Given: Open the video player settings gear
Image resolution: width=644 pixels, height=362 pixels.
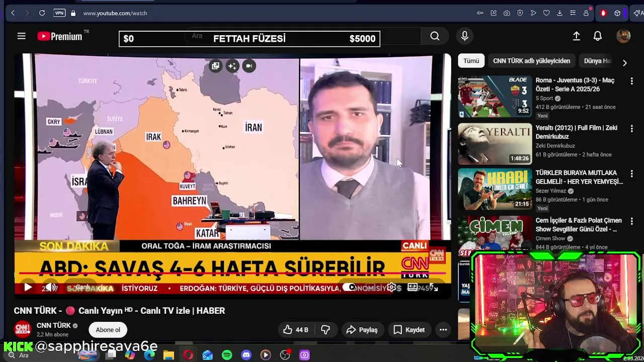Looking at the screenshot, I should [x=391, y=288].
